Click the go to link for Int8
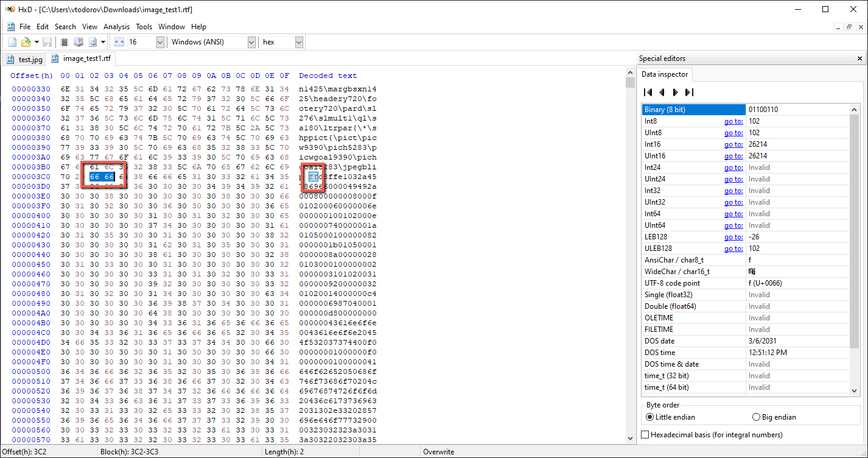Viewport: 868px width, 458px height. (733, 121)
